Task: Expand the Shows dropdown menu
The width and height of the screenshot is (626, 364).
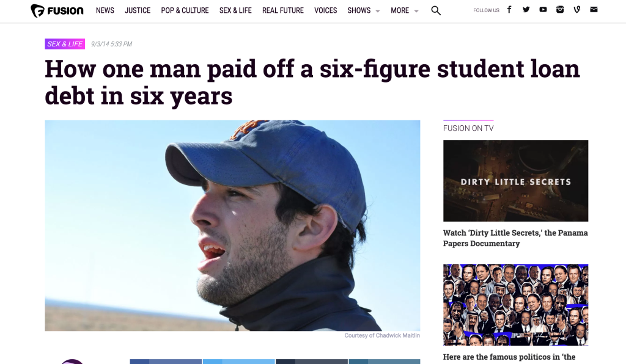Action: tap(363, 10)
